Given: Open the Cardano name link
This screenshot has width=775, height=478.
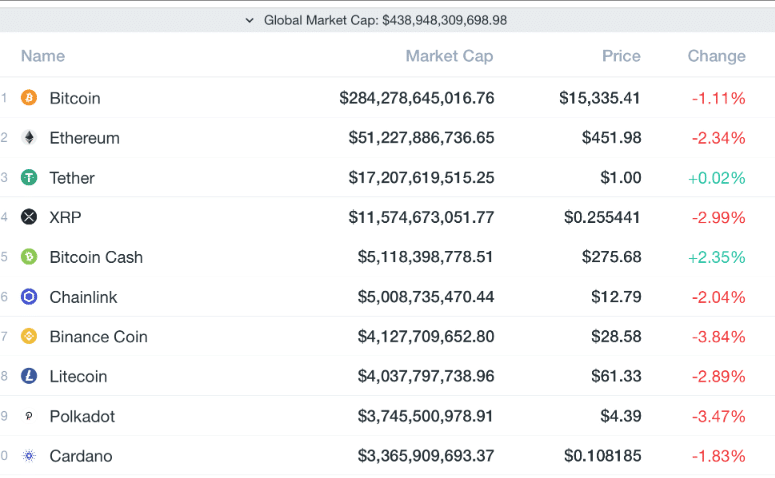Looking at the screenshot, I should (81, 456).
